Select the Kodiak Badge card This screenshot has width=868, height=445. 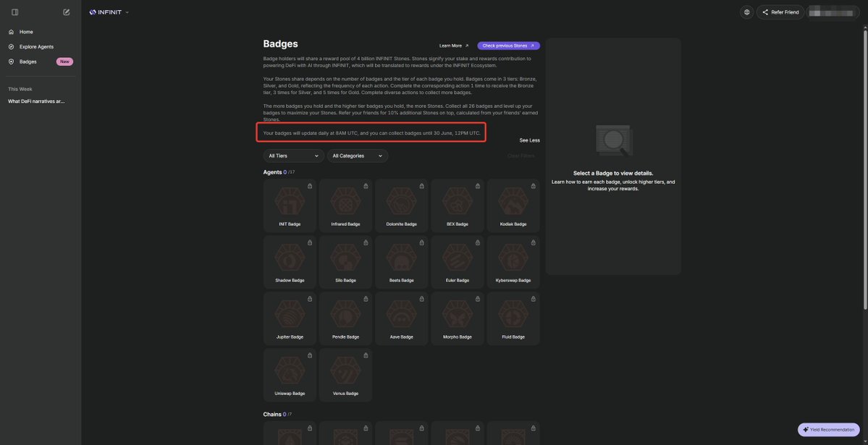click(513, 205)
